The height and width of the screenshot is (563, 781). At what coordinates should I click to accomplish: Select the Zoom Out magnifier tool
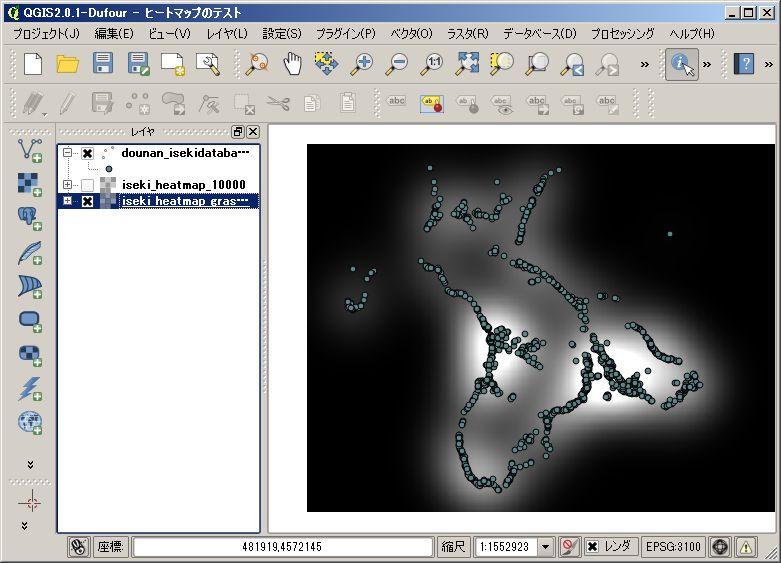click(x=397, y=64)
